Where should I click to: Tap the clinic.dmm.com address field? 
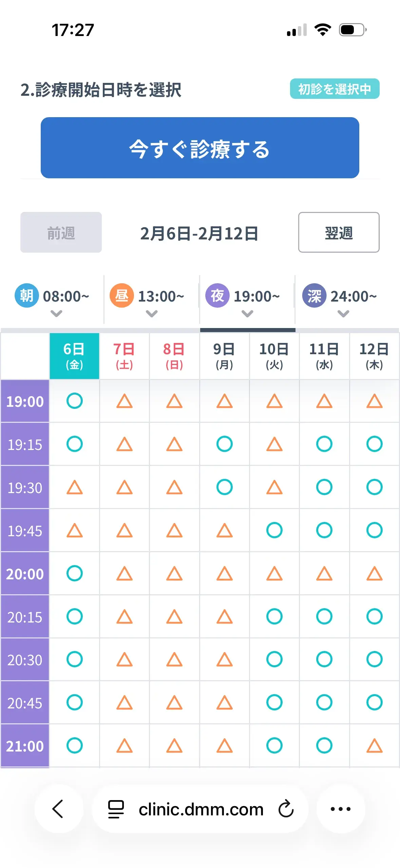point(201,809)
